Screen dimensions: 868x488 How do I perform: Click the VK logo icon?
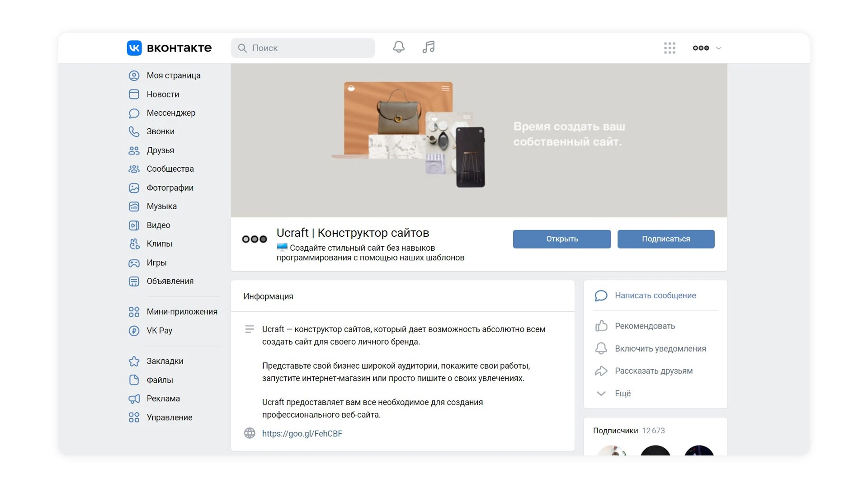click(x=134, y=48)
